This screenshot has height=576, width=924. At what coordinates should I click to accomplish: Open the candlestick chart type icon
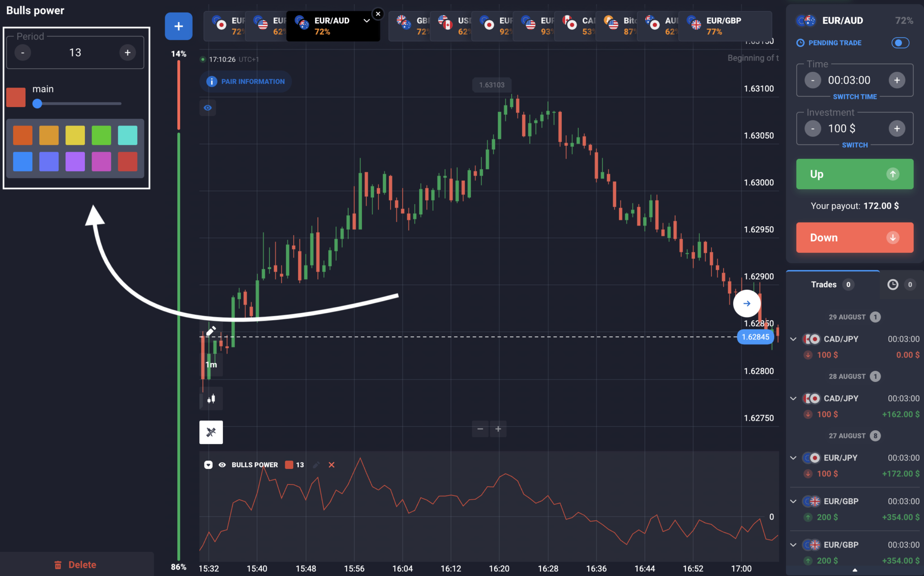211,399
